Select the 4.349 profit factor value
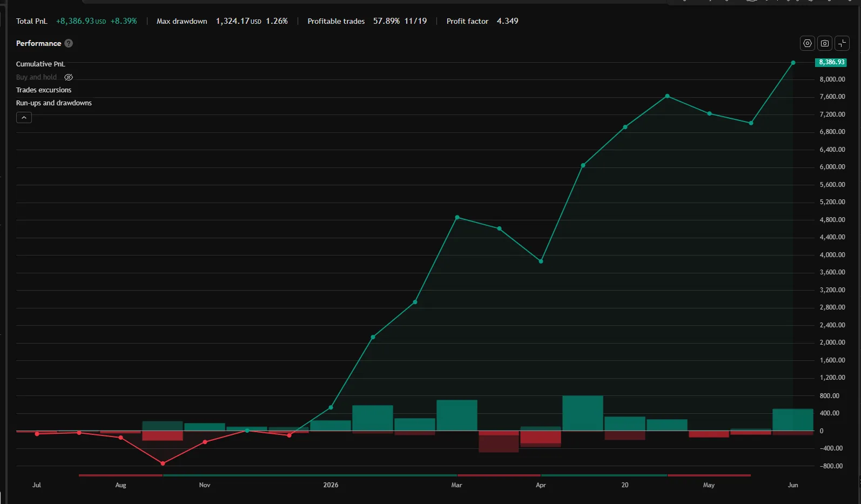 [507, 21]
